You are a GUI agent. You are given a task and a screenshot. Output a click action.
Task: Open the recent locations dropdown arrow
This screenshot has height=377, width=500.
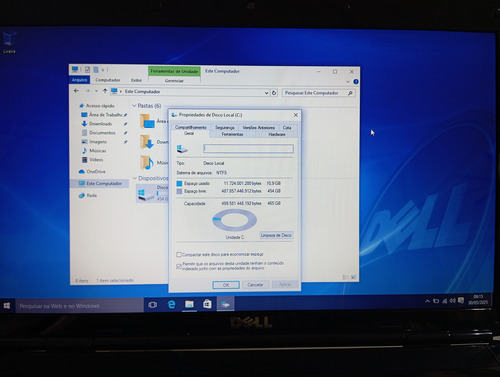tap(96, 91)
